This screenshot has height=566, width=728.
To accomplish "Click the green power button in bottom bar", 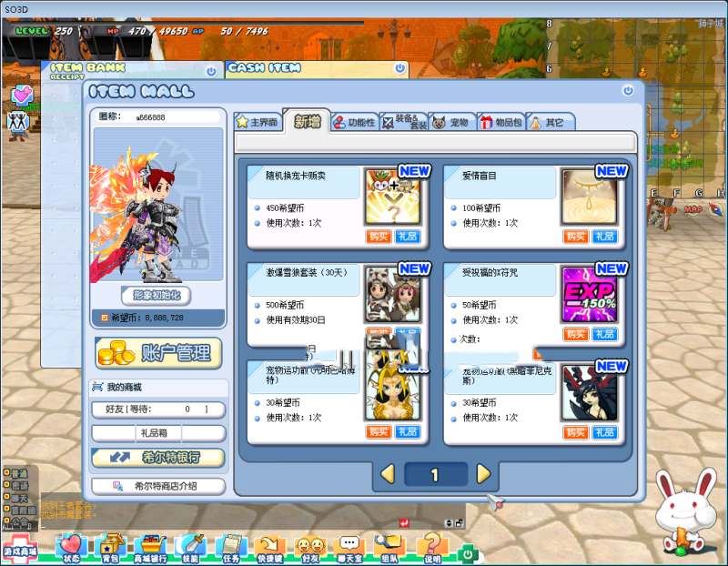I will tap(468, 552).
